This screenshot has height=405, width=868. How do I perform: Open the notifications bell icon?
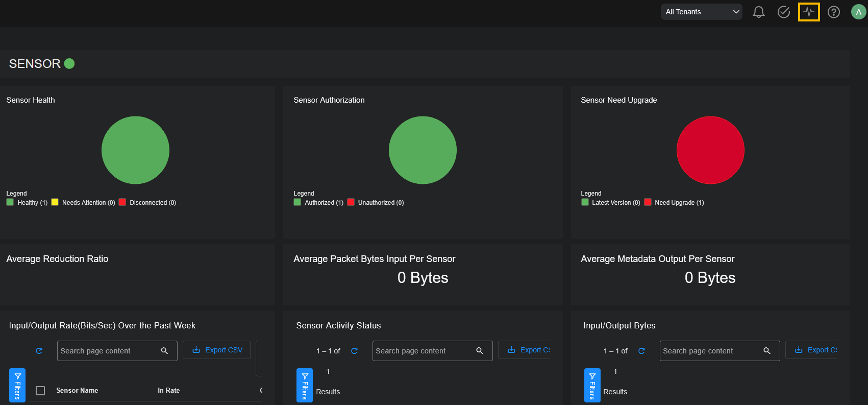pyautogui.click(x=758, y=12)
